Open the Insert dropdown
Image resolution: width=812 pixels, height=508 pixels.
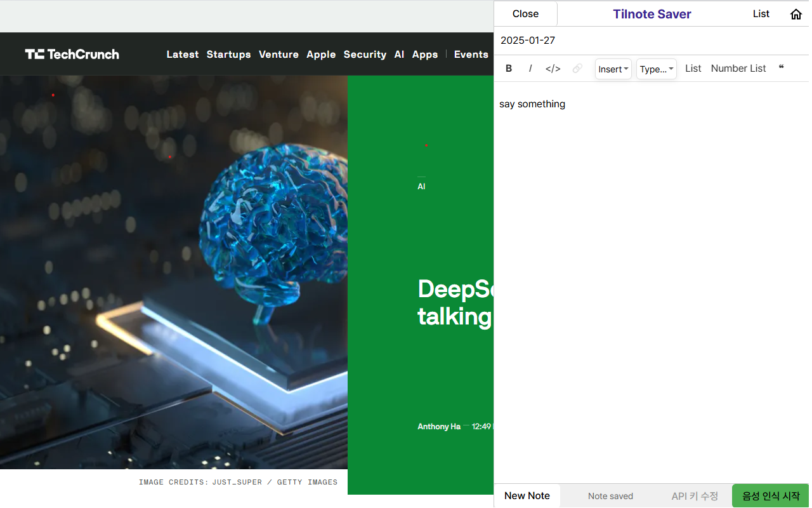(613, 69)
